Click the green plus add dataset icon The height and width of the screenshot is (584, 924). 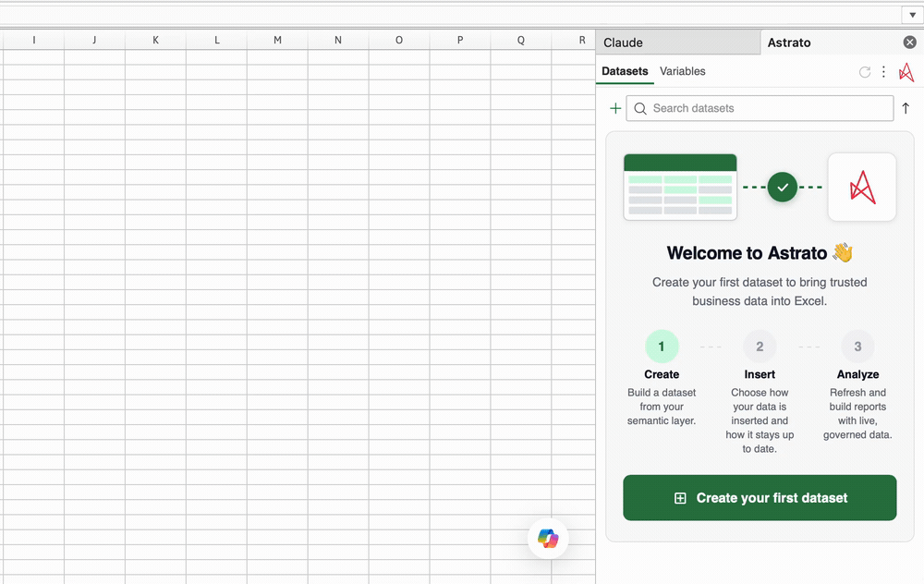[615, 108]
